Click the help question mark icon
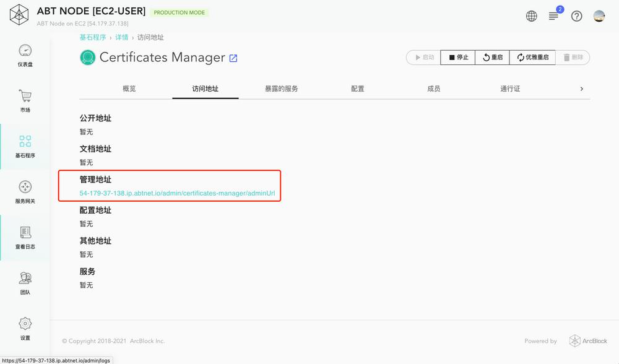 [576, 16]
